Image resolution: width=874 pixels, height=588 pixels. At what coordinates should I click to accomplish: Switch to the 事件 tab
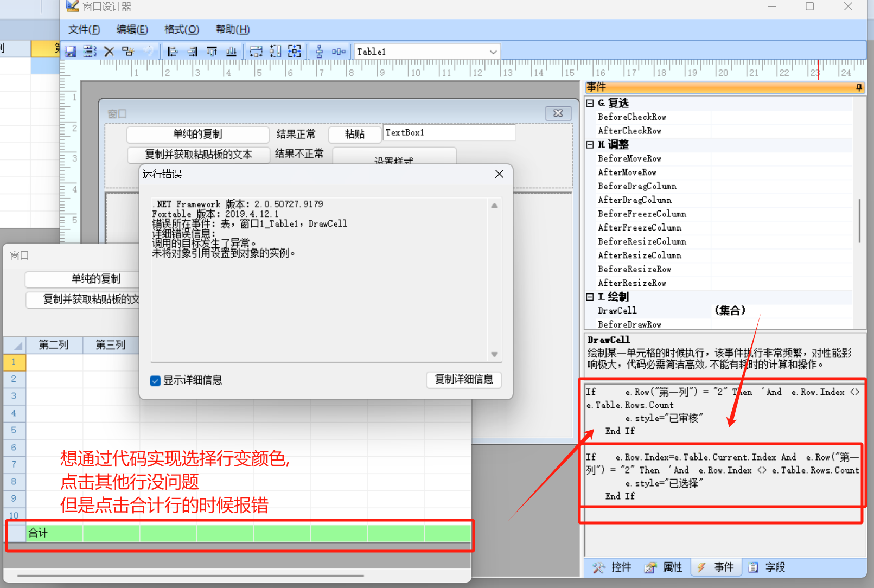(x=716, y=567)
